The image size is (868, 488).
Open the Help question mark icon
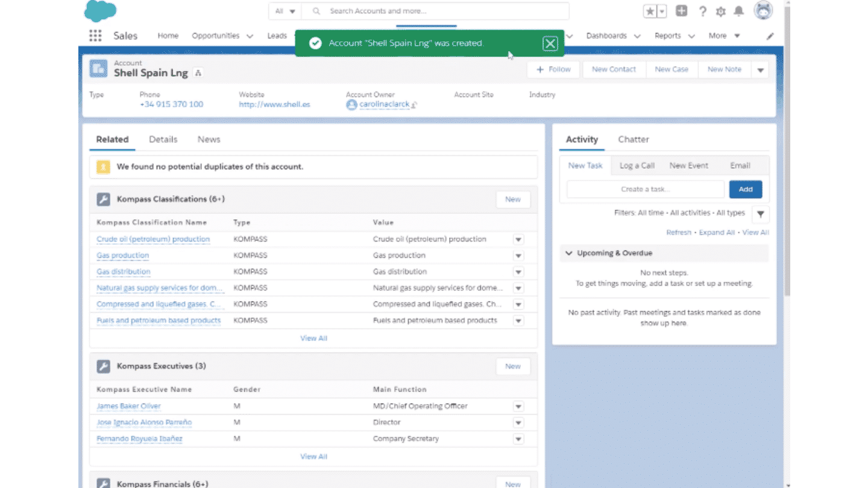pyautogui.click(x=702, y=11)
